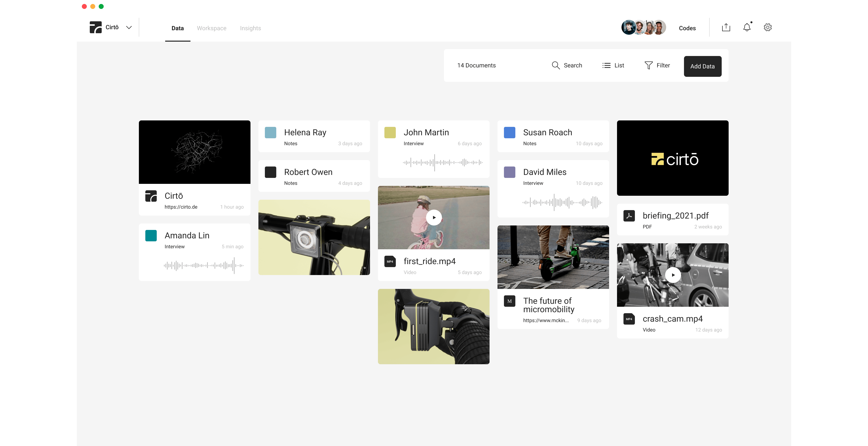Click David Miles purple swatch
The height and width of the screenshot is (446, 868).
[x=509, y=172]
